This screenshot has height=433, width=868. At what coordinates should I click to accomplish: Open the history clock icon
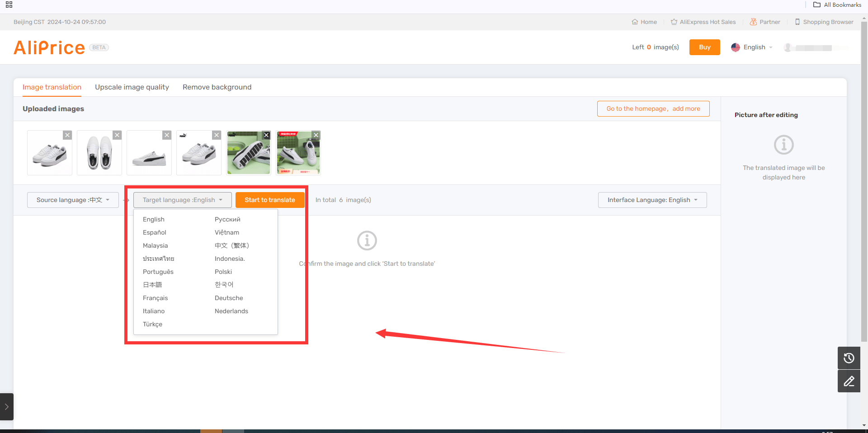[x=849, y=358]
